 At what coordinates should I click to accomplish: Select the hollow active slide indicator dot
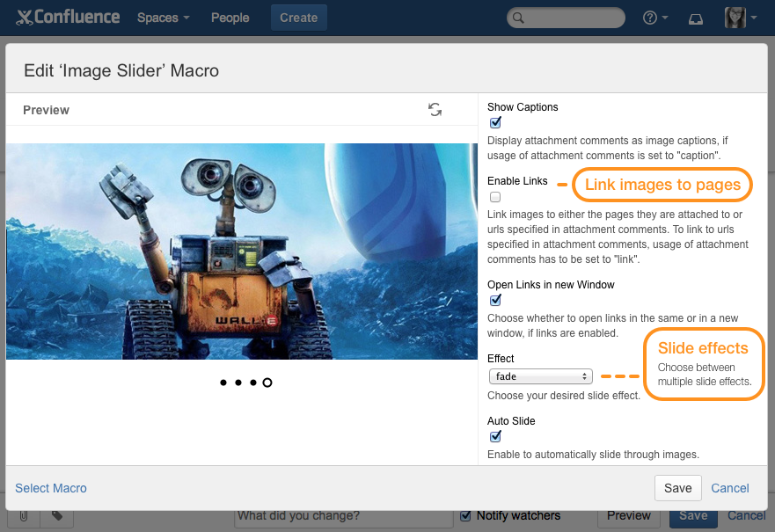267,383
